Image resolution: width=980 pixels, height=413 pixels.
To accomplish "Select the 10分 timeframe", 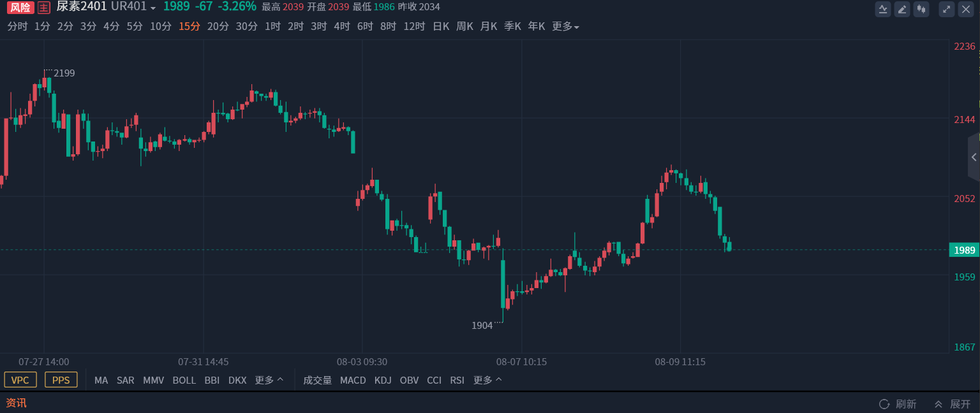I will (161, 27).
